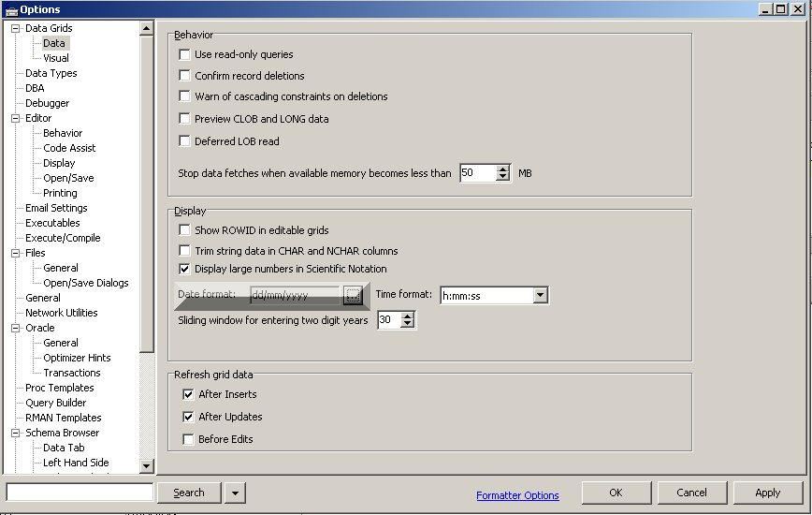The width and height of the screenshot is (812, 515).
Task: Click the options tree scrollbar thumb
Action: point(147,194)
